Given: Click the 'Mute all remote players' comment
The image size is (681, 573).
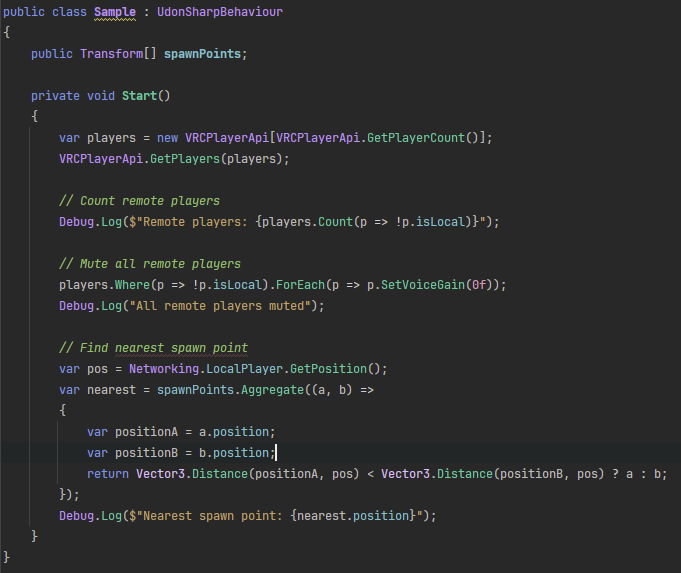Looking at the screenshot, I should click(150, 263).
